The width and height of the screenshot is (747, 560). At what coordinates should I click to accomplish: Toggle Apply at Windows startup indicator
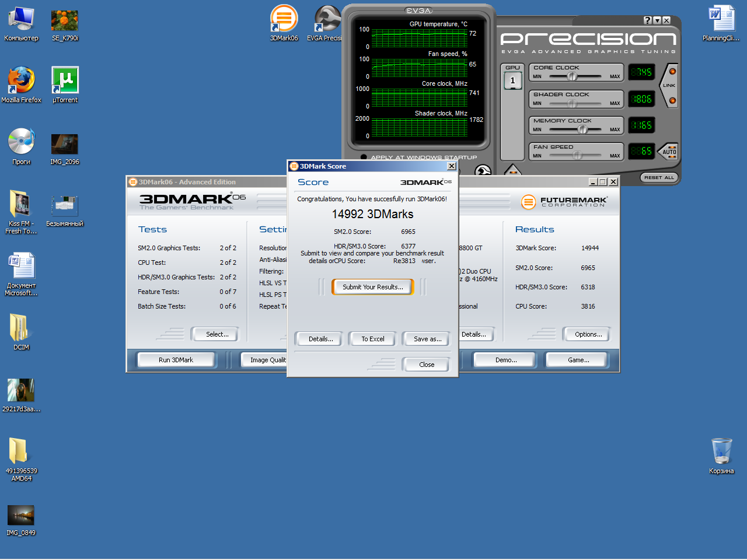point(364,157)
